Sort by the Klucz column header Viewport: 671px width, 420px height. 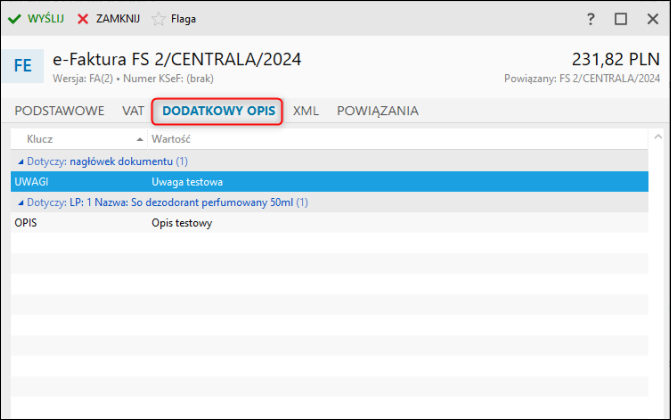pyautogui.click(x=41, y=139)
